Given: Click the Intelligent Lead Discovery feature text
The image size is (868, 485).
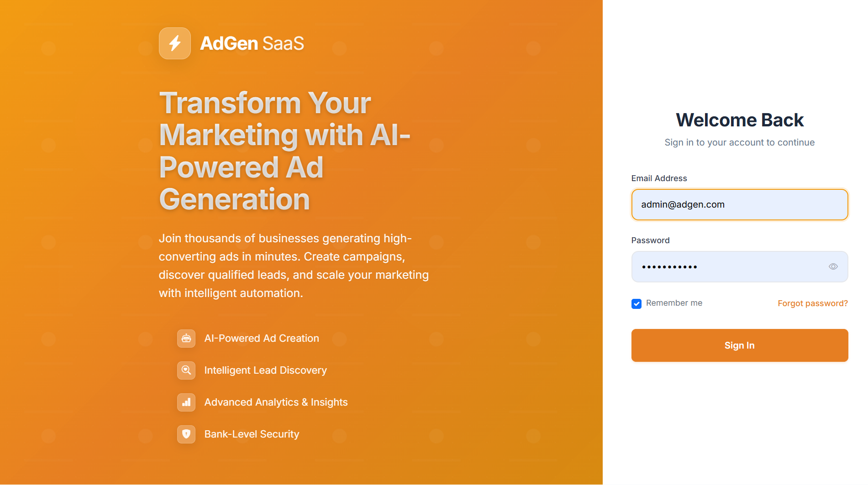Looking at the screenshot, I should 266,370.
